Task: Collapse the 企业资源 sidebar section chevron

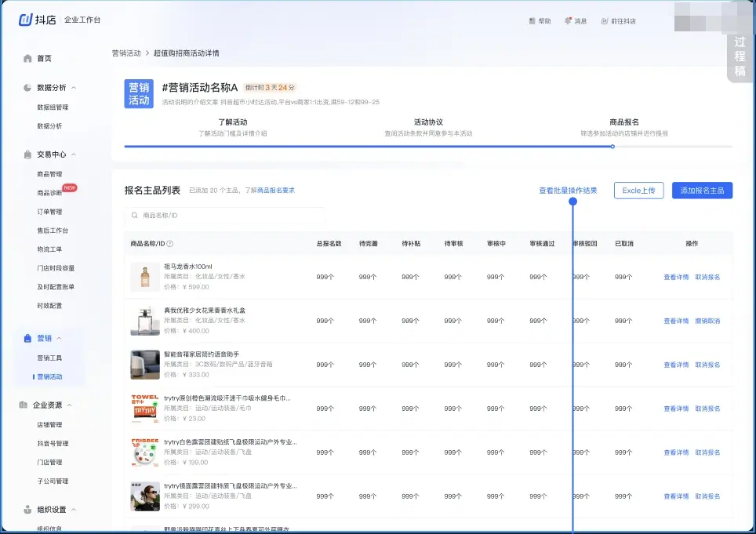Action: tap(70, 405)
